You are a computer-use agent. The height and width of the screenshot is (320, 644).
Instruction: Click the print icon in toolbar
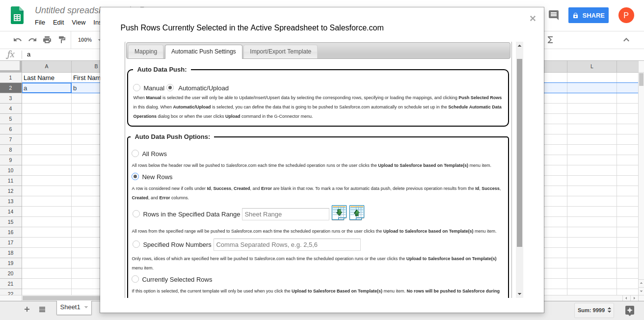coord(47,40)
